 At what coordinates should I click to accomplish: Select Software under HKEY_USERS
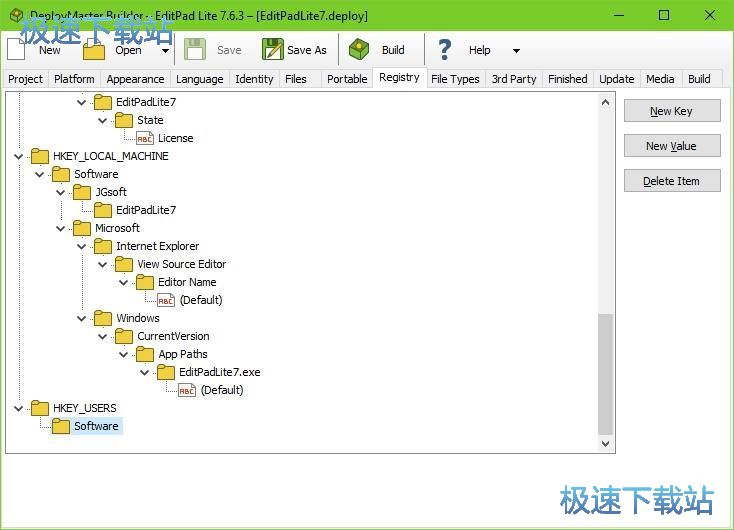pyautogui.click(x=96, y=426)
